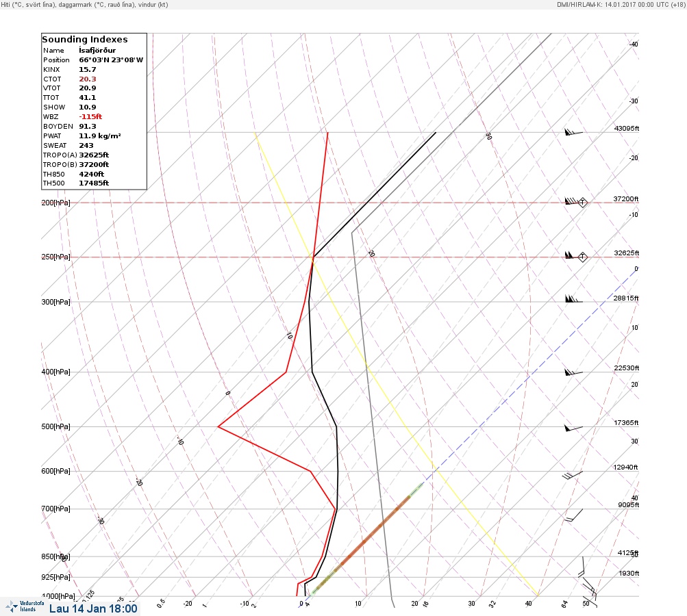Click the 700[hPa] pressure label
687x616 pixels.
click(x=55, y=509)
